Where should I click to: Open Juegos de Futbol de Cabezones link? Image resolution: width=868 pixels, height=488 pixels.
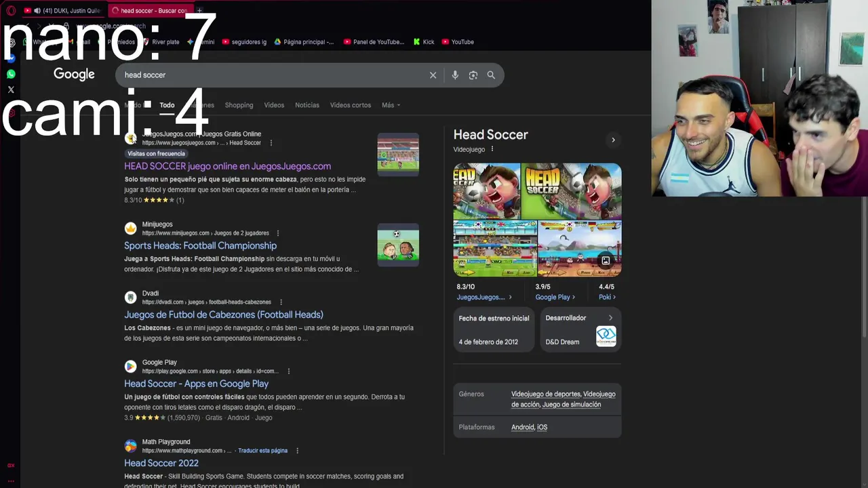(224, 314)
